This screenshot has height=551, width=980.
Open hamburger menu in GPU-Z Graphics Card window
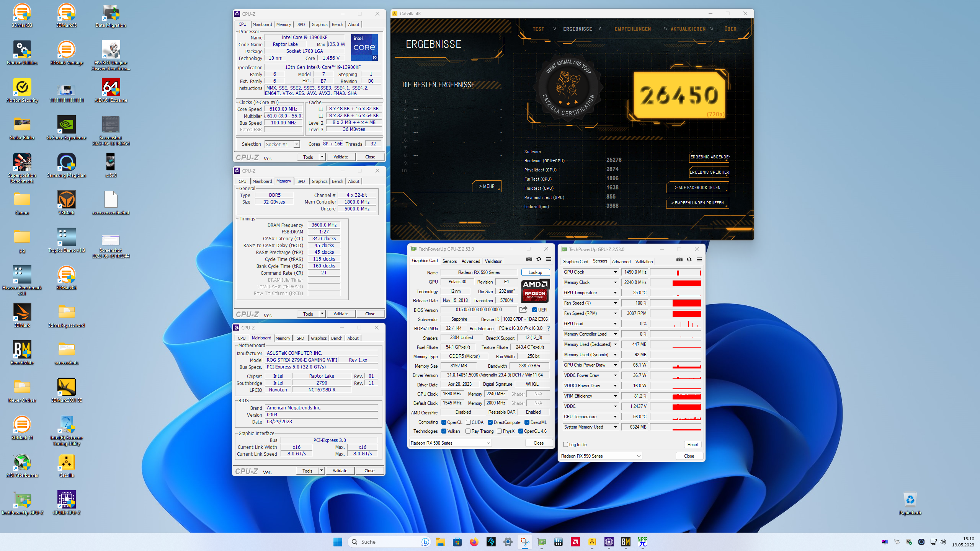point(549,259)
